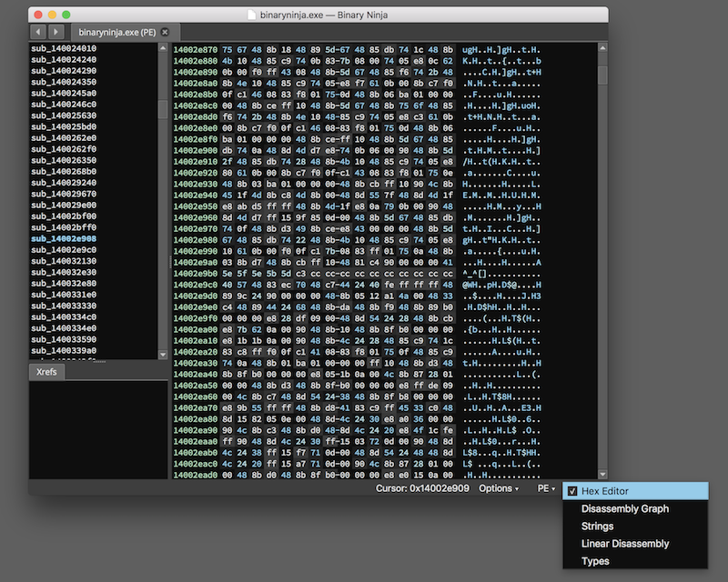Select function sub_1400262f0
This screenshot has height=582, width=728.
click(64, 149)
